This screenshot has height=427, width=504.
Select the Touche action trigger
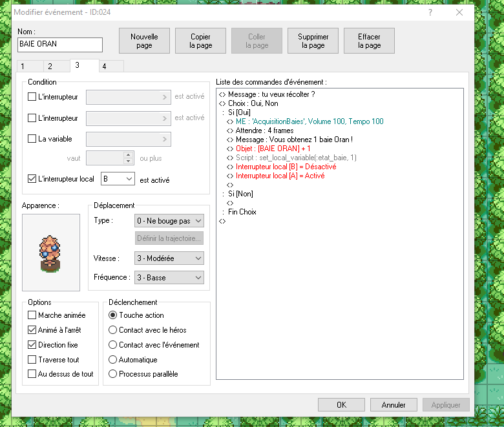pyautogui.click(x=112, y=315)
